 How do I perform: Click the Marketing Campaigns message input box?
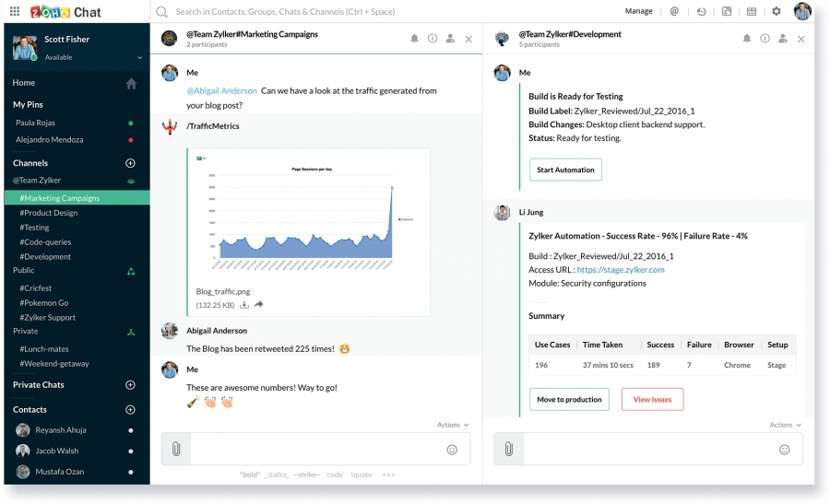coord(317,449)
